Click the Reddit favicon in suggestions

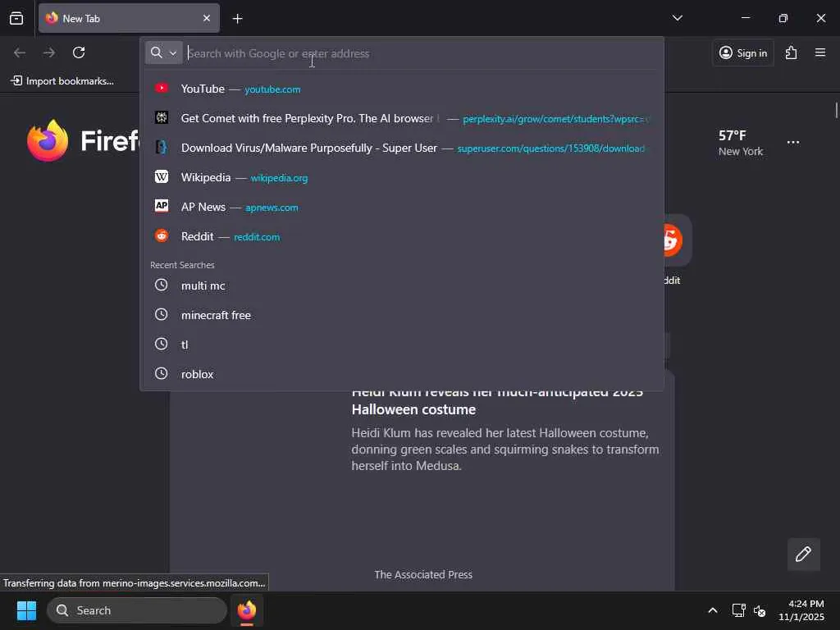[x=162, y=235]
